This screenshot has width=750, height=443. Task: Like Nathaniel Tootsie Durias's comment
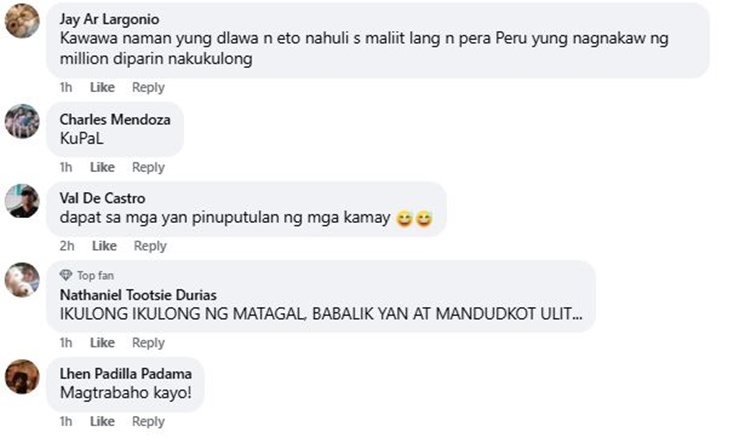click(x=102, y=343)
